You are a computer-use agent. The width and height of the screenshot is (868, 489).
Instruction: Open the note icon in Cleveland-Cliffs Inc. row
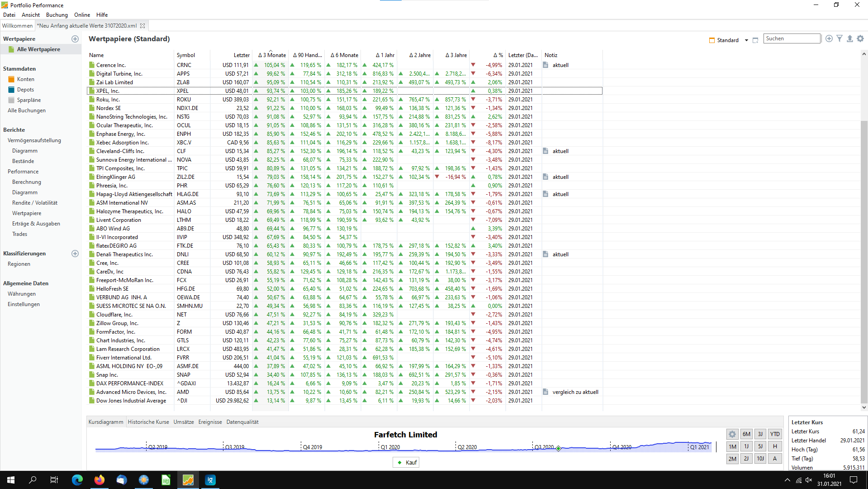(x=545, y=151)
